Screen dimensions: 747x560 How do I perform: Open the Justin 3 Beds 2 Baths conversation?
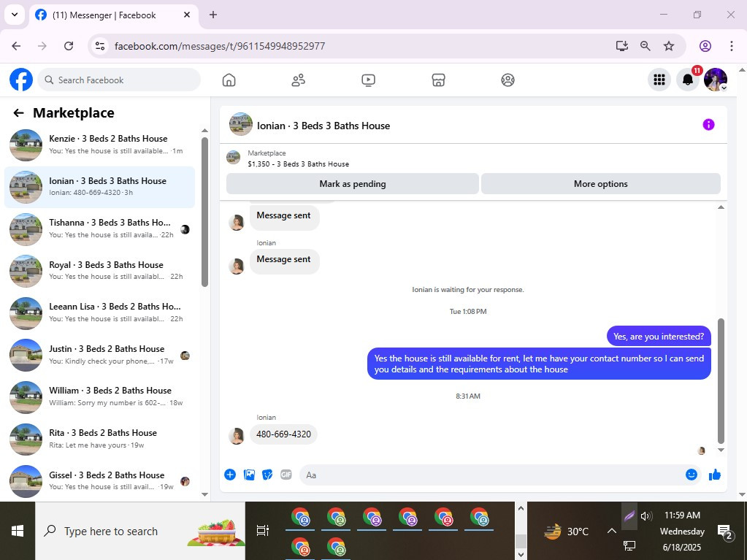click(x=99, y=355)
